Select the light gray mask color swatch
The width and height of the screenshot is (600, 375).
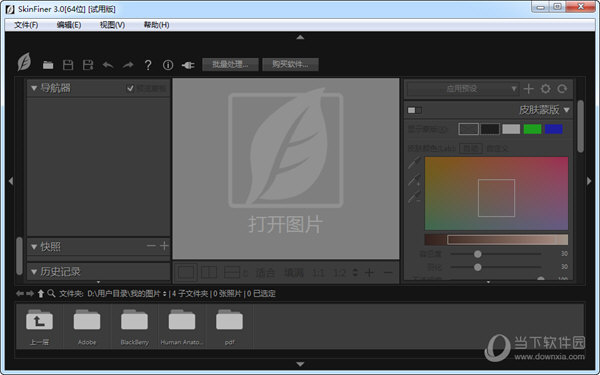pos(511,129)
